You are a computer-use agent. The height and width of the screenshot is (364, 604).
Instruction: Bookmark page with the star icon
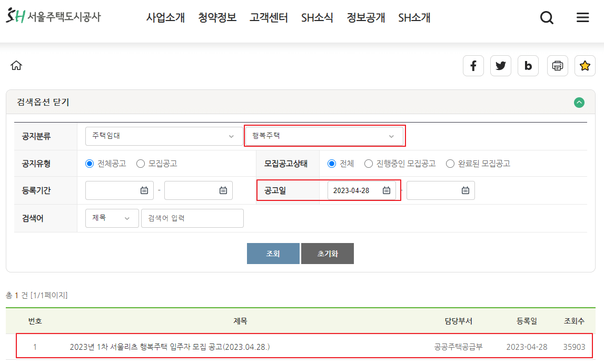[x=585, y=65]
